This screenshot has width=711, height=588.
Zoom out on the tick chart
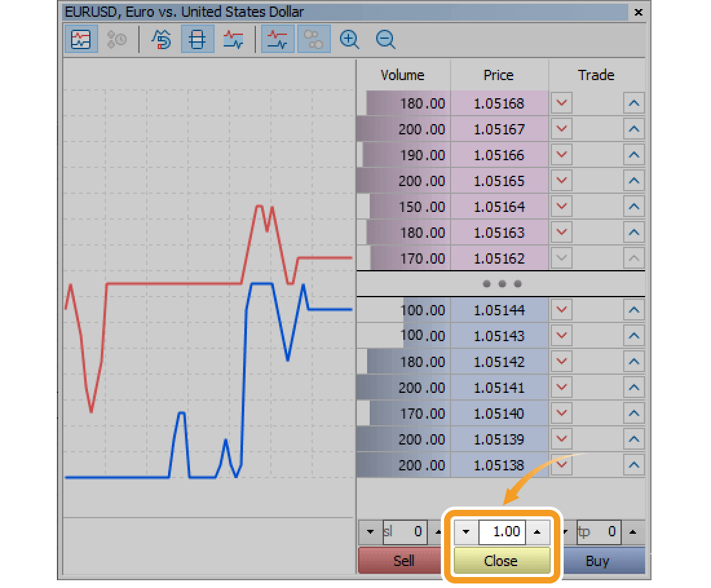[x=385, y=40]
